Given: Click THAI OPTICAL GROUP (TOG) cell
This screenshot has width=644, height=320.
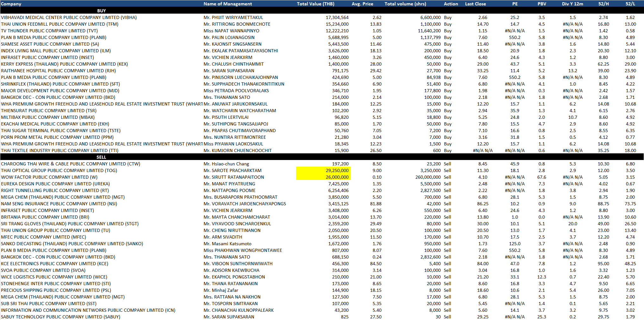Looking at the screenshot, I should click(59, 170).
